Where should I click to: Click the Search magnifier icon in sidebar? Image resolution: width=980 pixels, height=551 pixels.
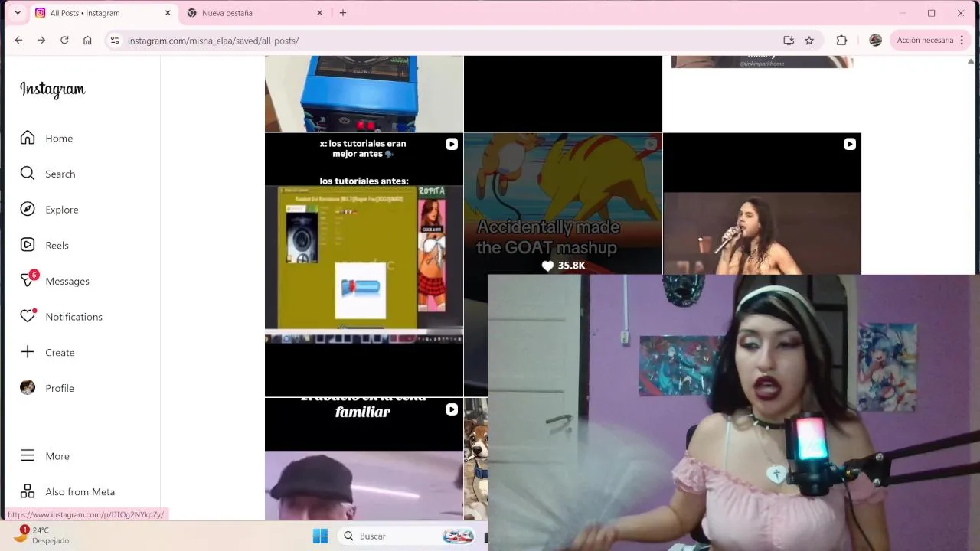point(28,174)
